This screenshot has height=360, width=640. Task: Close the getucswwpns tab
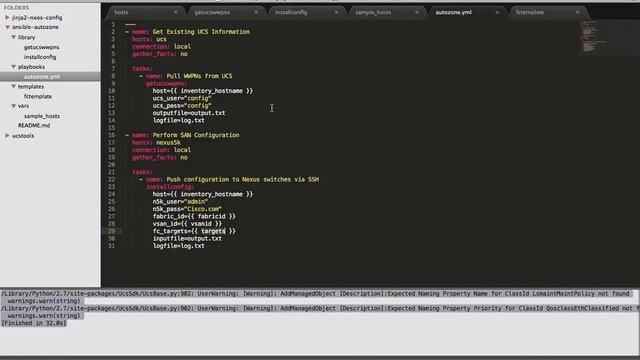[x=256, y=12]
